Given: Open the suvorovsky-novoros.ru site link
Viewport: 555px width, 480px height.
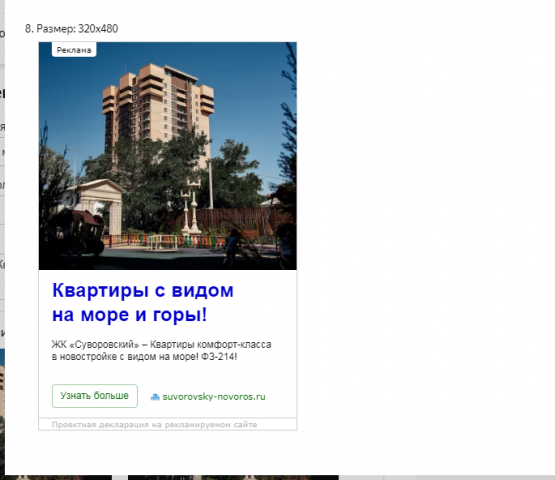Looking at the screenshot, I should (214, 397).
